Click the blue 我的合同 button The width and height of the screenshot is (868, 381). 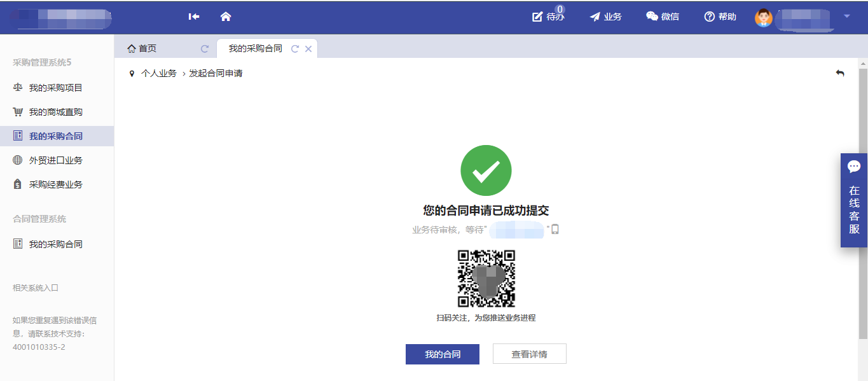(442, 354)
